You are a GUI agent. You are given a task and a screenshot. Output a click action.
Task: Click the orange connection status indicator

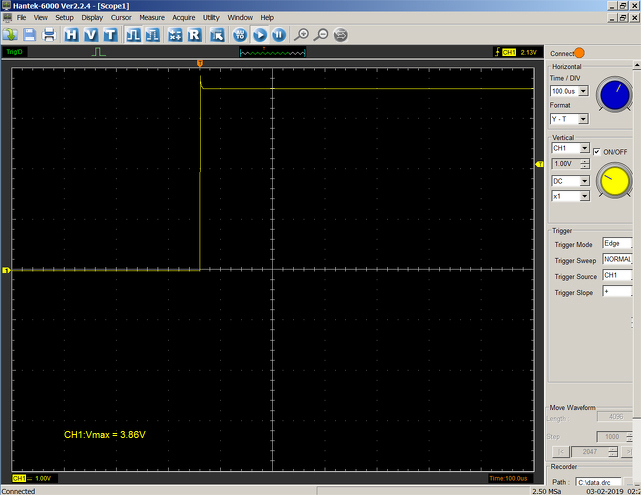click(x=579, y=53)
